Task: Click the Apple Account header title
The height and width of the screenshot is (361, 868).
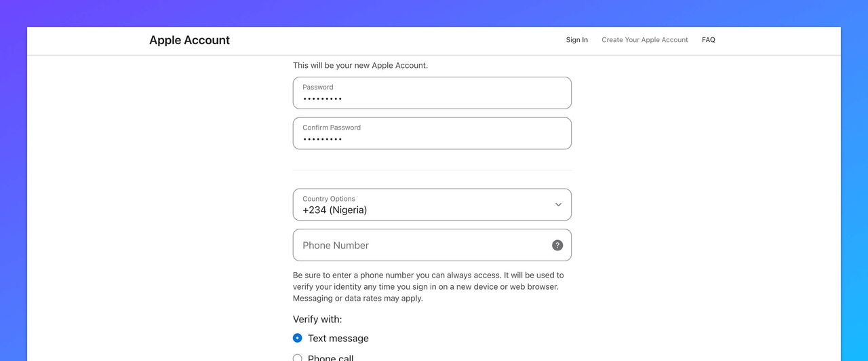Action: coord(189,40)
